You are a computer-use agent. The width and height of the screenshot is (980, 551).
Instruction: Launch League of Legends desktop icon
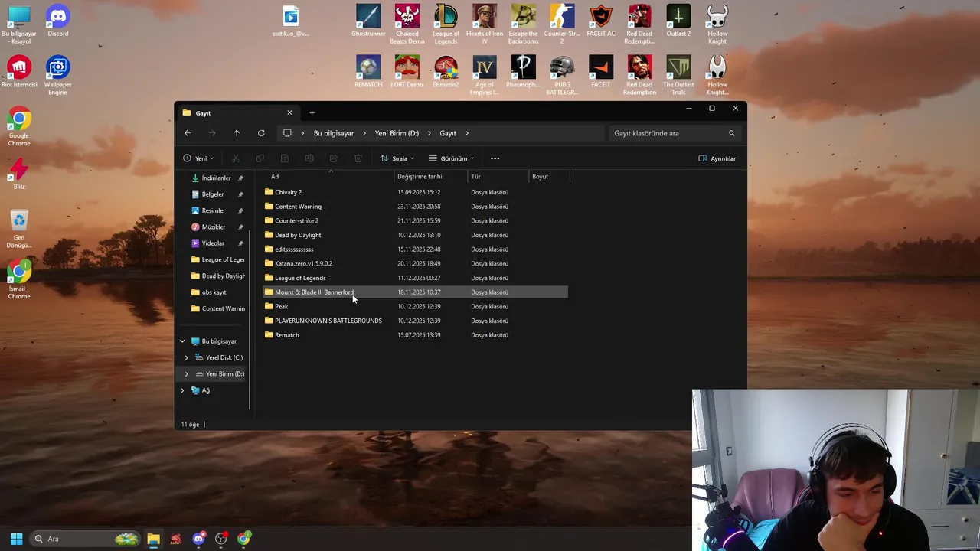pyautogui.click(x=446, y=24)
